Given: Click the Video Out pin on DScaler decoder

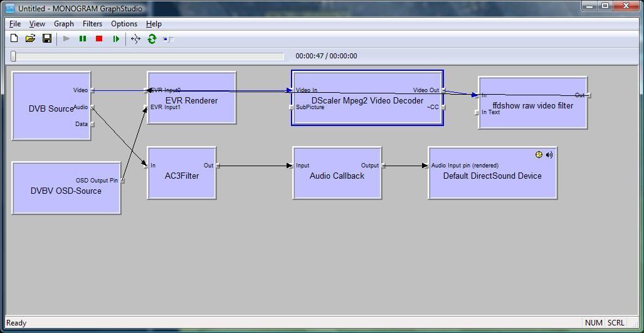Looking at the screenshot, I should 443,90.
